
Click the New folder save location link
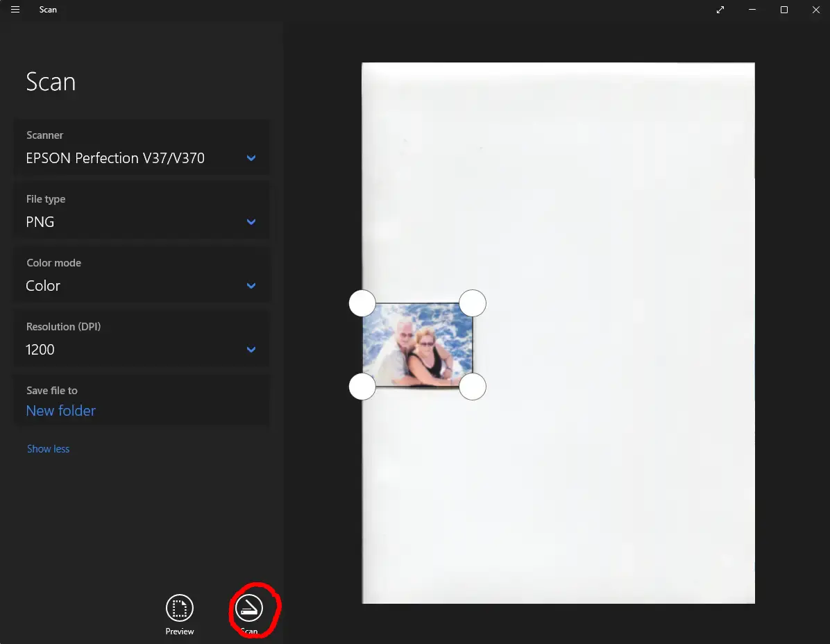(61, 411)
